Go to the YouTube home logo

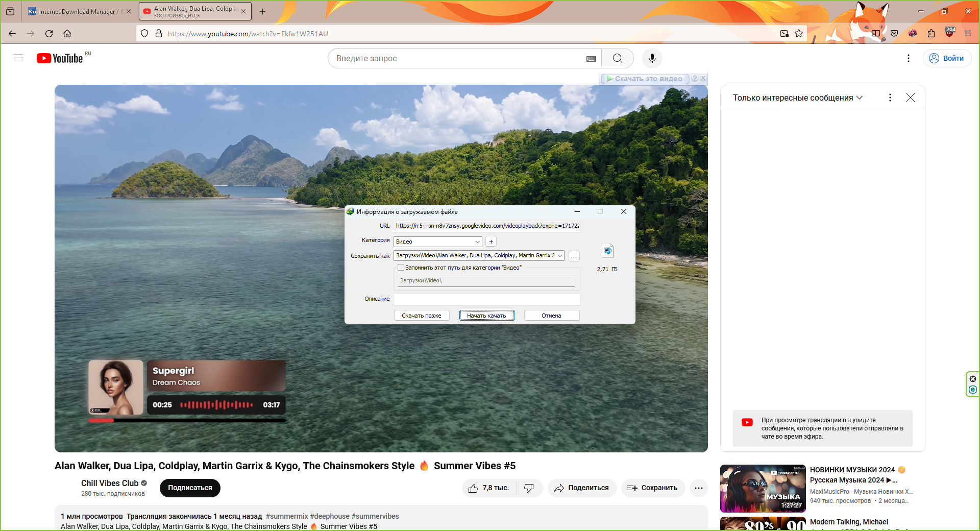60,58
